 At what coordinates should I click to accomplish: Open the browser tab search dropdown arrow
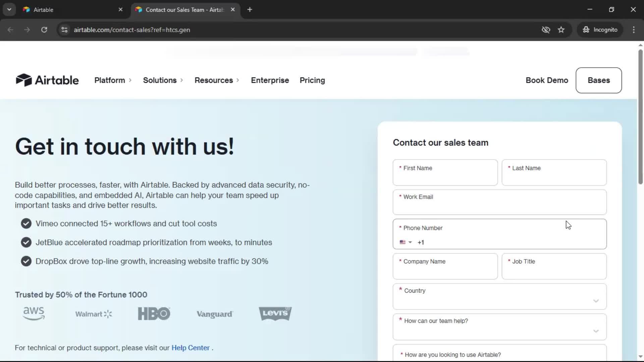[9, 9]
